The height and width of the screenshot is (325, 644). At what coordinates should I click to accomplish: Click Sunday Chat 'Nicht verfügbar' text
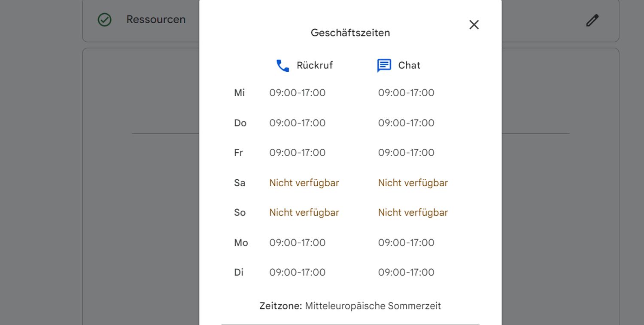click(x=413, y=212)
